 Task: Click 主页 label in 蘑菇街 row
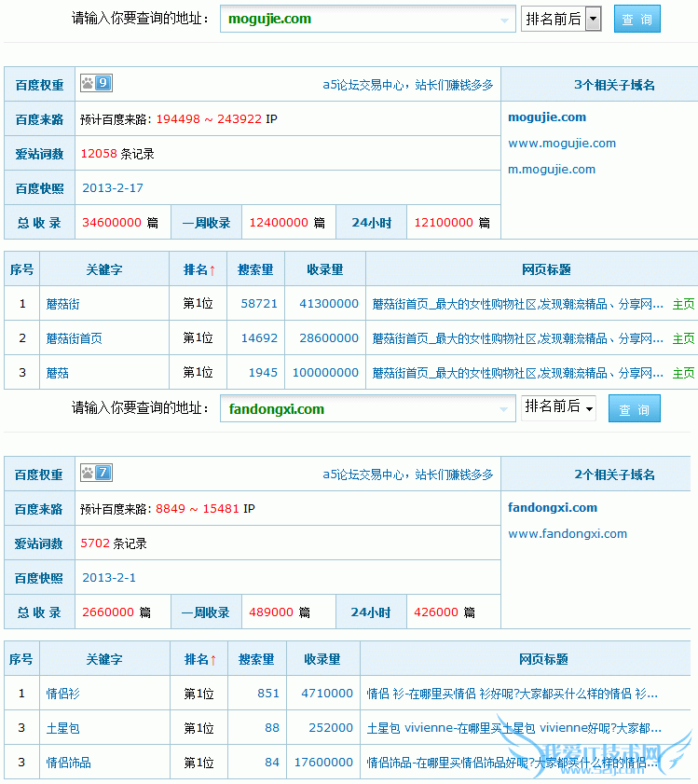tap(683, 304)
